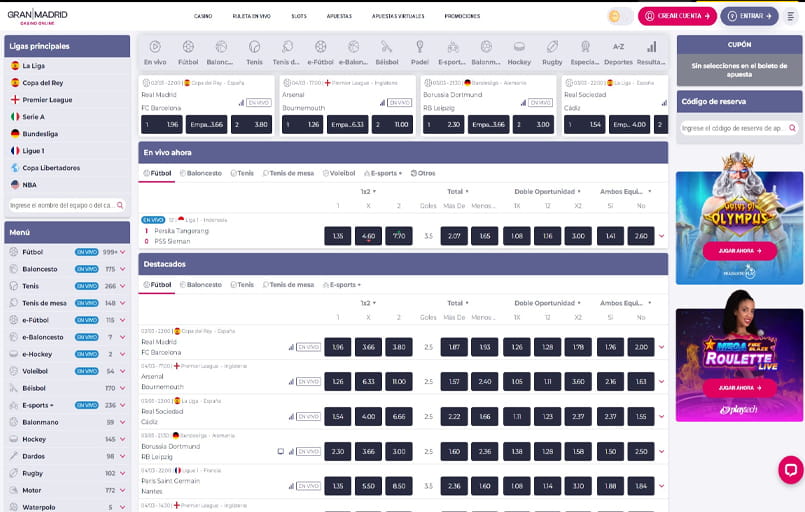
Task: Open Doble Oportunidad dropdown in Destacados
Action: click(x=547, y=303)
